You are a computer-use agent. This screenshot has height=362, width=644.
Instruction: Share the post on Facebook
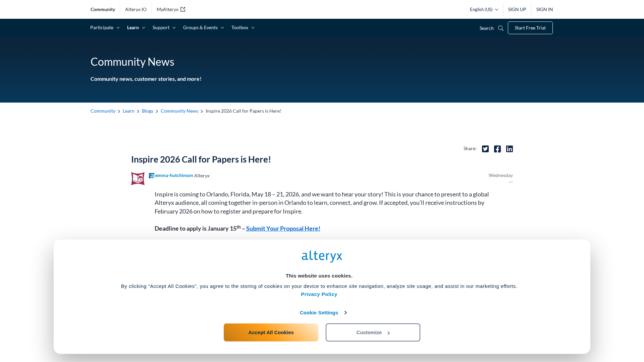click(x=497, y=149)
